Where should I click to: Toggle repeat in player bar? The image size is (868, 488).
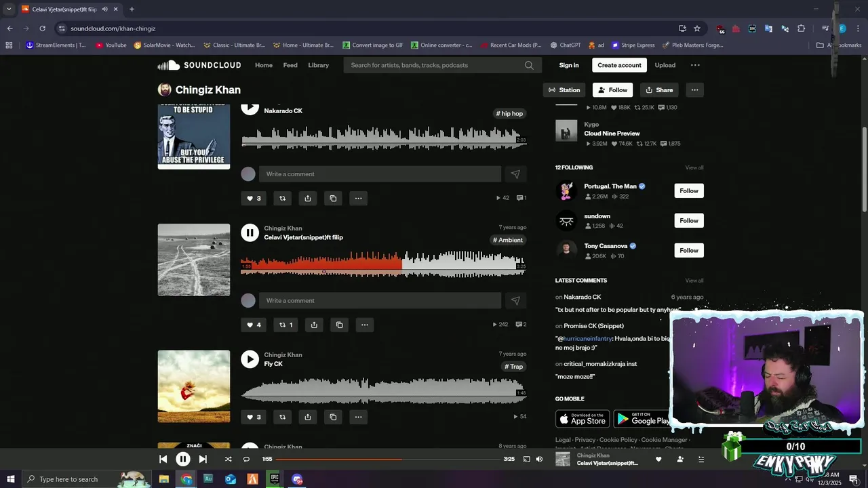pos(246,459)
